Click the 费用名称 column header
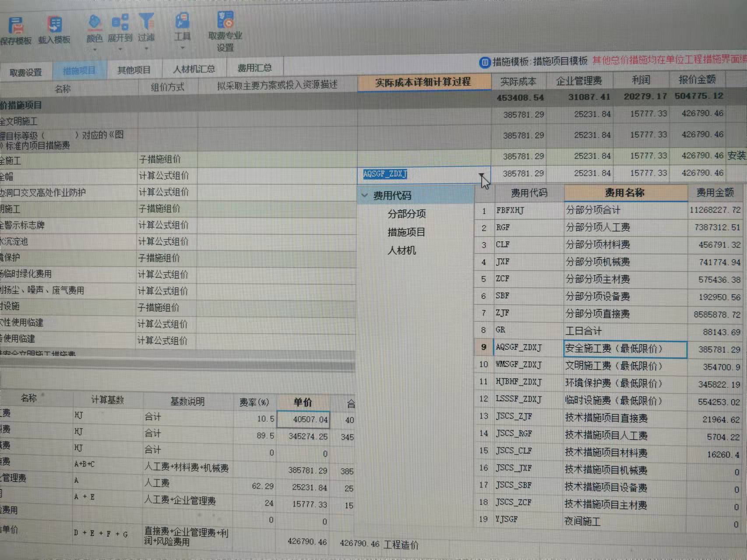The width and height of the screenshot is (747, 560). (624, 193)
